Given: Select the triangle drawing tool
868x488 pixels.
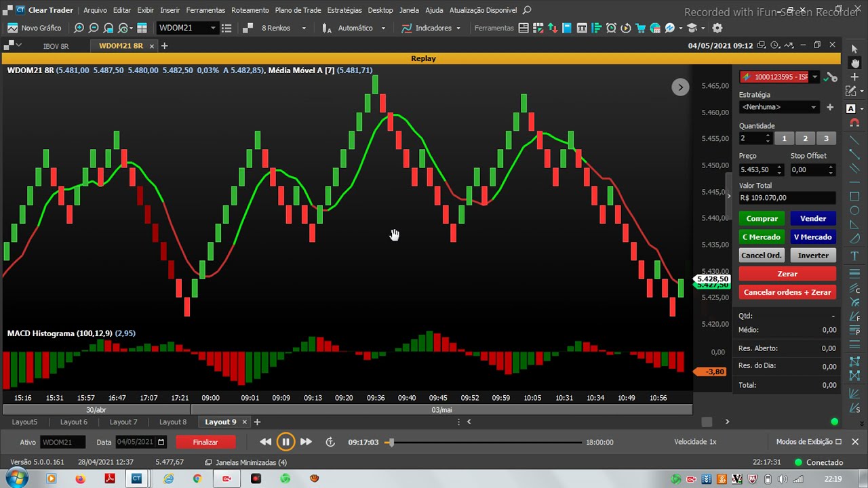Looking at the screenshot, I should tap(854, 225).
